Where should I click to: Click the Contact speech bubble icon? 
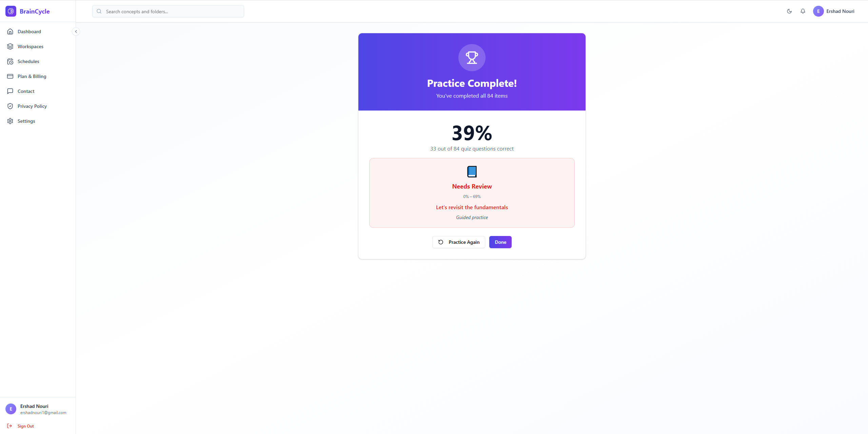pyautogui.click(x=11, y=91)
